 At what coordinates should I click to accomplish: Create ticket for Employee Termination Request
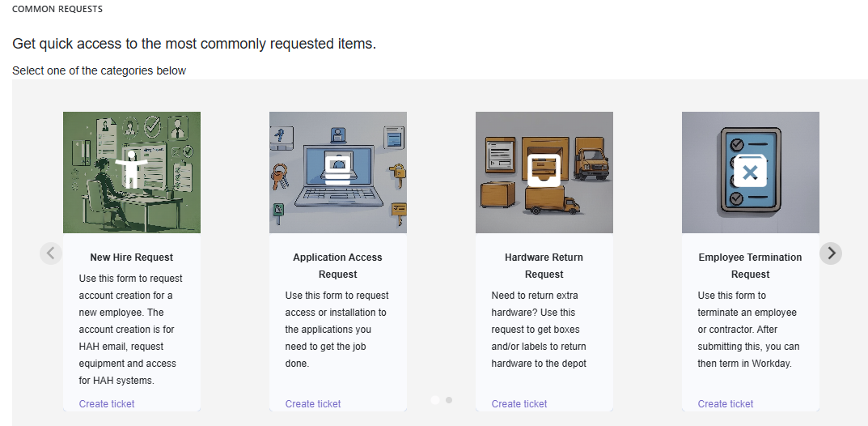[x=725, y=404]
